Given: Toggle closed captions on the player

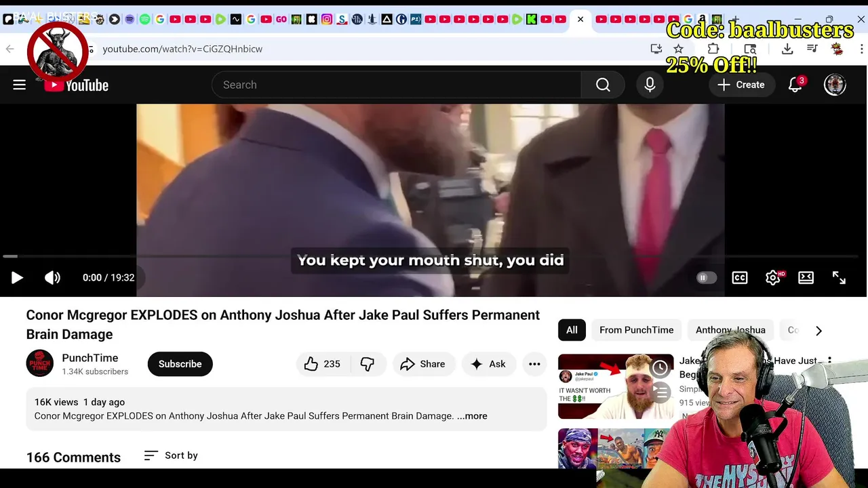Looking at the screenshot, I should (740, 277).
